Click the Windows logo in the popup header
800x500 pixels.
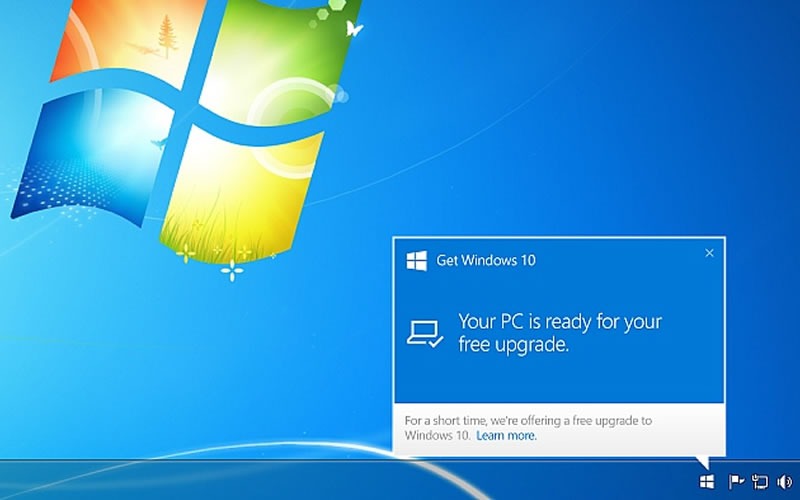pos(416,261)
